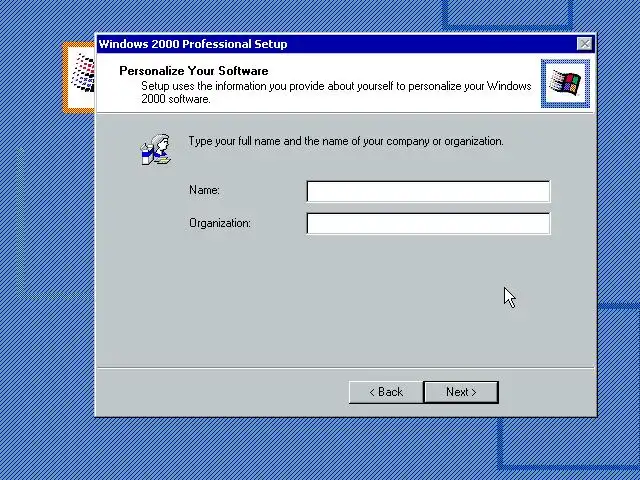640x480 pixels.
Task: Return to previous page with Back
Action: (x=386, y=392)
